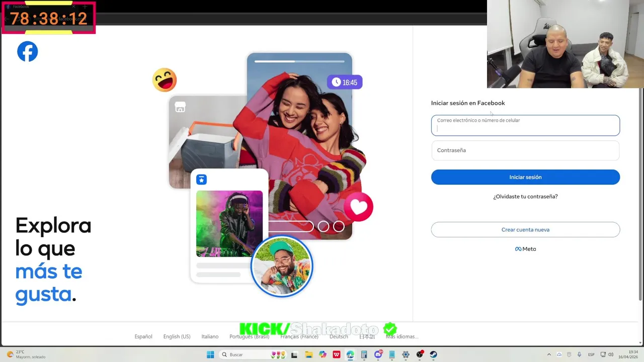Open OBS Studio in the taskbar
The width and height of the screenshot is (644, 362).
[420, 354]
